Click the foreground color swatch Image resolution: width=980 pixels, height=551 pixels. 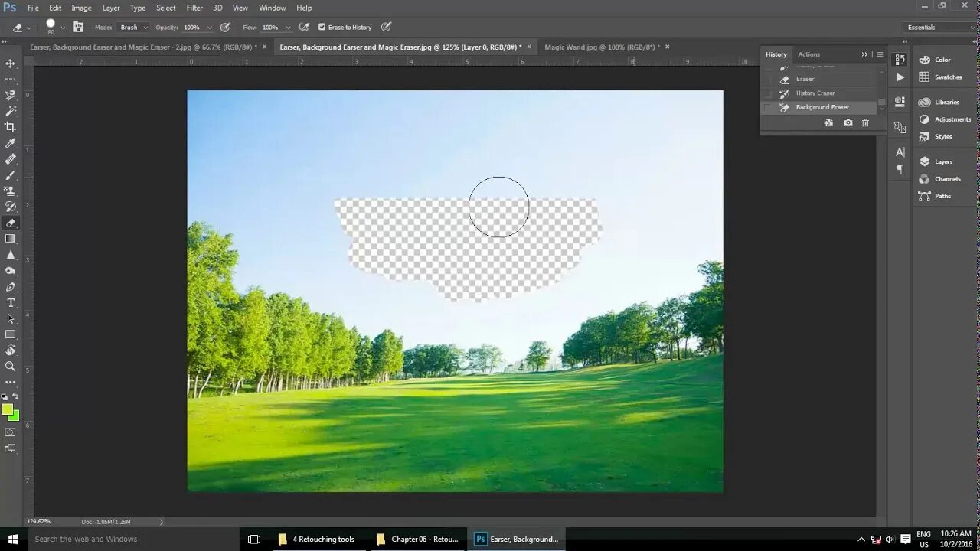point(7,409)
